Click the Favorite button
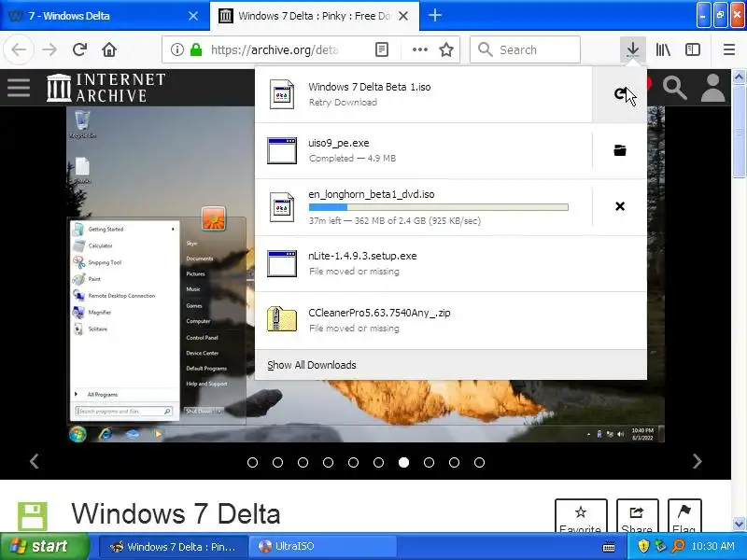The height and width of the screenshot is (560, 747). (581, 516)
